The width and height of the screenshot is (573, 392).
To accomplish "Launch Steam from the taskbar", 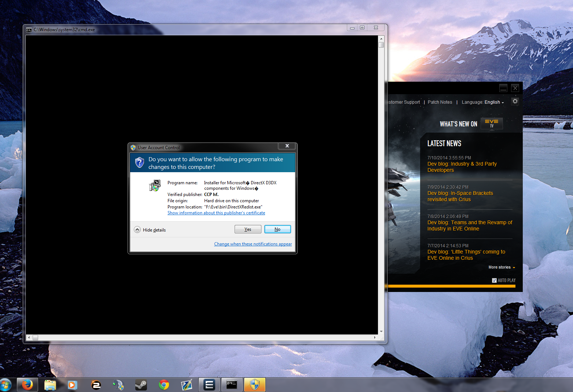I will coord(141,385).
